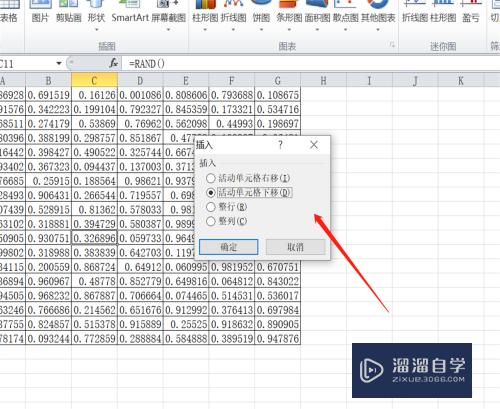
Task: Expand the 面积图 dropdown arrow
Action: (x=317, y=30)
